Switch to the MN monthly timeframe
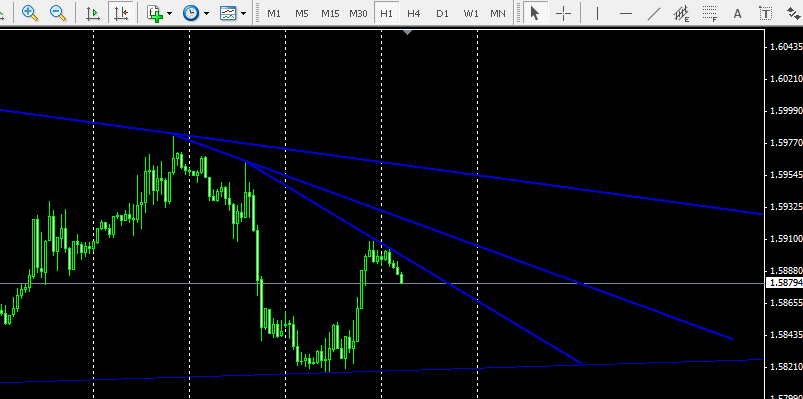This screenshot has height=399, width=803. [x=498, y=14]
